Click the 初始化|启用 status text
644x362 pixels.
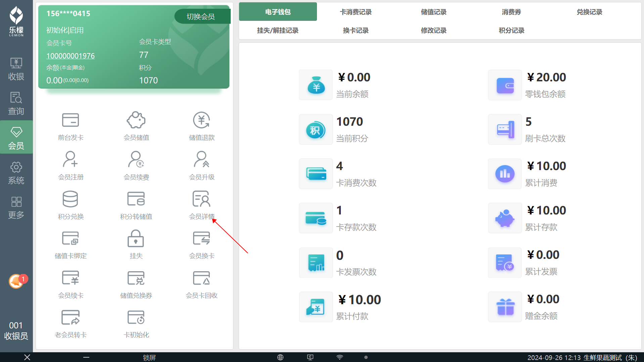(x=65, y=30)
